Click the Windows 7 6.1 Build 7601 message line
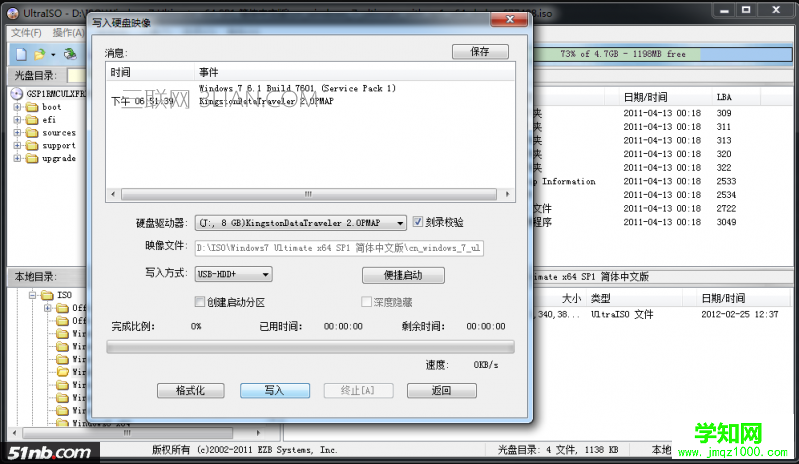This screenshot has height=464, width=799. pyautogui.click(x=297, y=88)
